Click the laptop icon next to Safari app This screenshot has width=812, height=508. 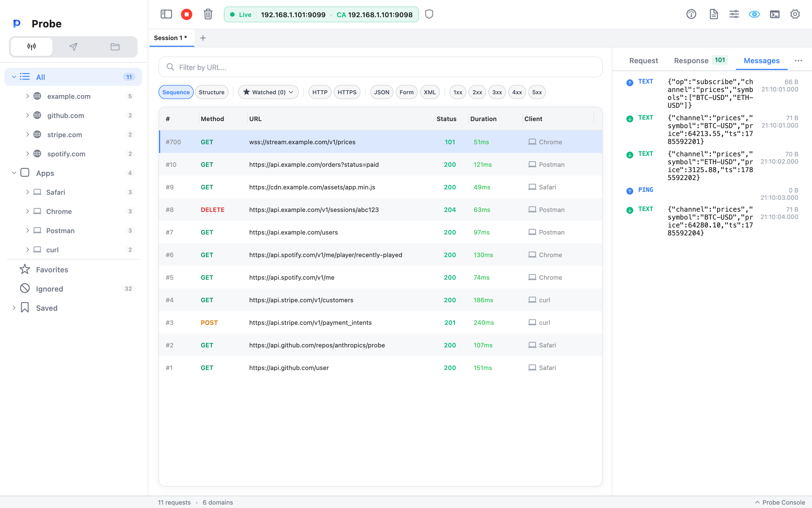[37, 192]
